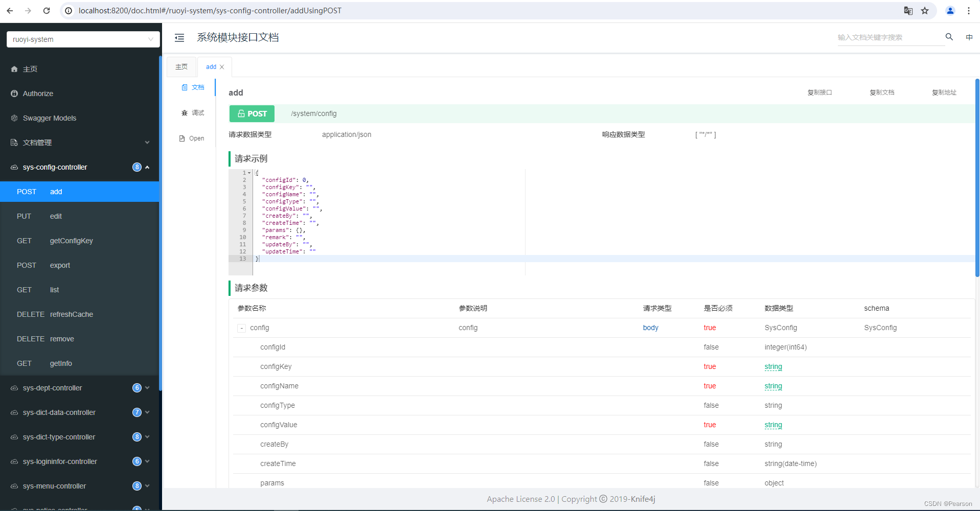
Task: Select DELETE refreshCache endpoint
Action: (80, 314)
